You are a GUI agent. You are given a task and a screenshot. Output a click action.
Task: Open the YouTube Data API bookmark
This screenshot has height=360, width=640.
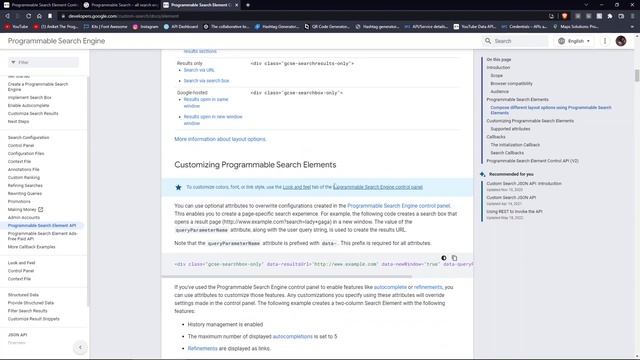[474, 27]
